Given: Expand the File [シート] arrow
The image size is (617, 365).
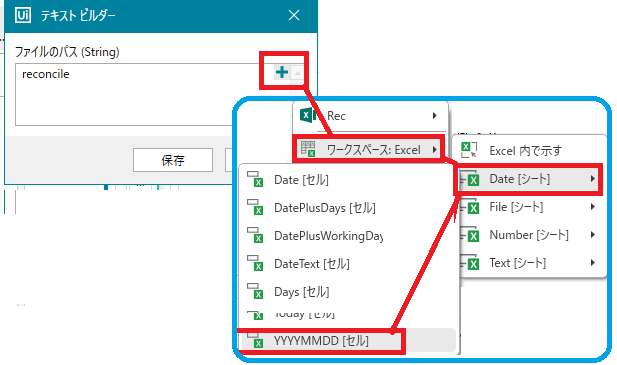Looking at the screenshot, I should tap(593, 207).
